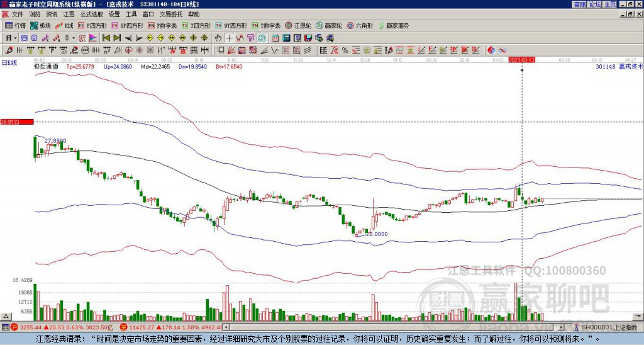
Task: Jump to the first bar with green skip-back icon
Action: click(x=106, y=38)
